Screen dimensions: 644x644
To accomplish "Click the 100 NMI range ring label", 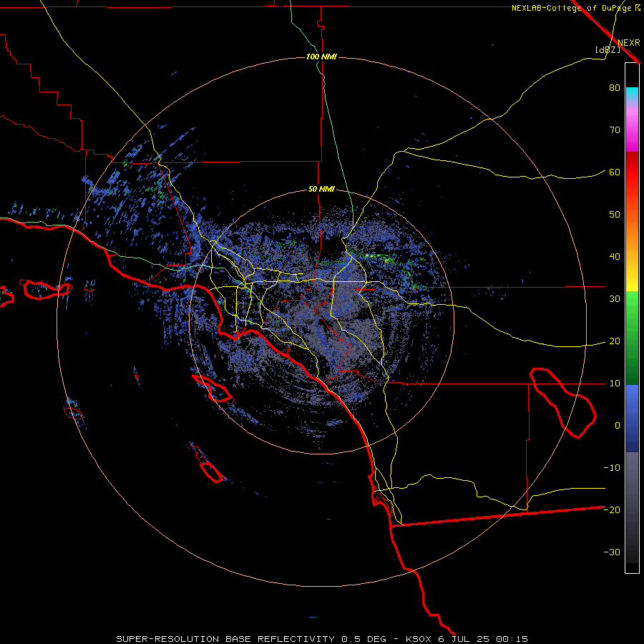I will (x=321, y=57).
